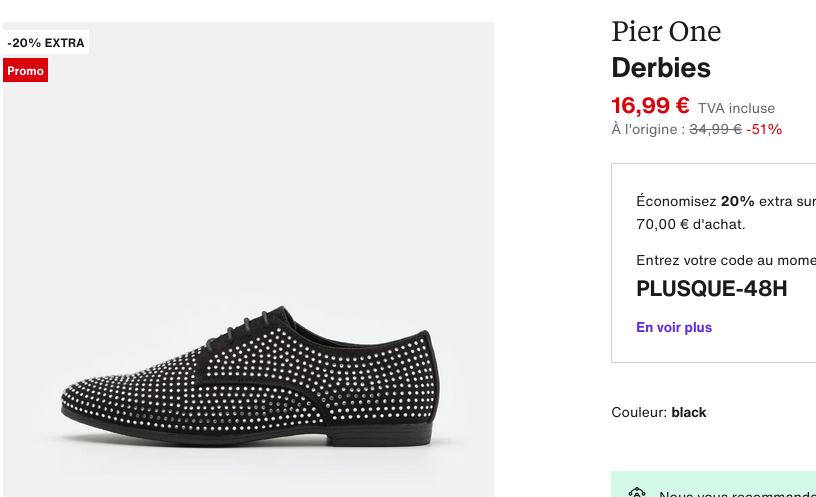
Task: Open the Pier One brand page
Action: pos(666,32)
